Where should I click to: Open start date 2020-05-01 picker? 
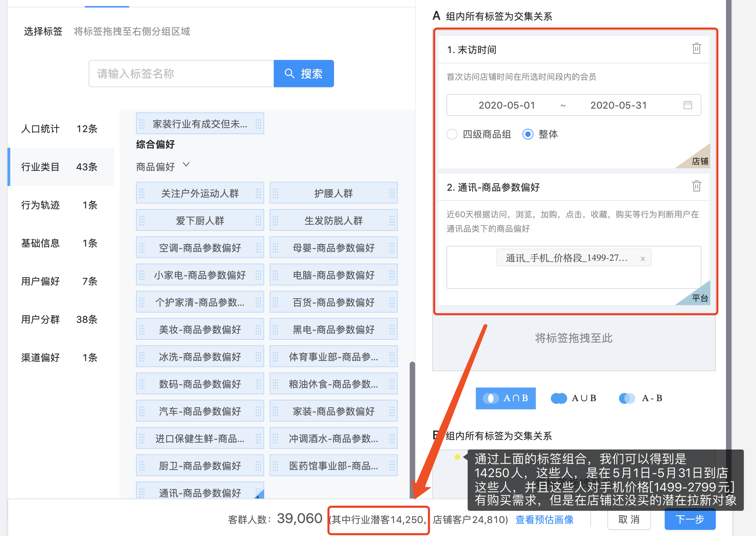click(x=506, y=105)
